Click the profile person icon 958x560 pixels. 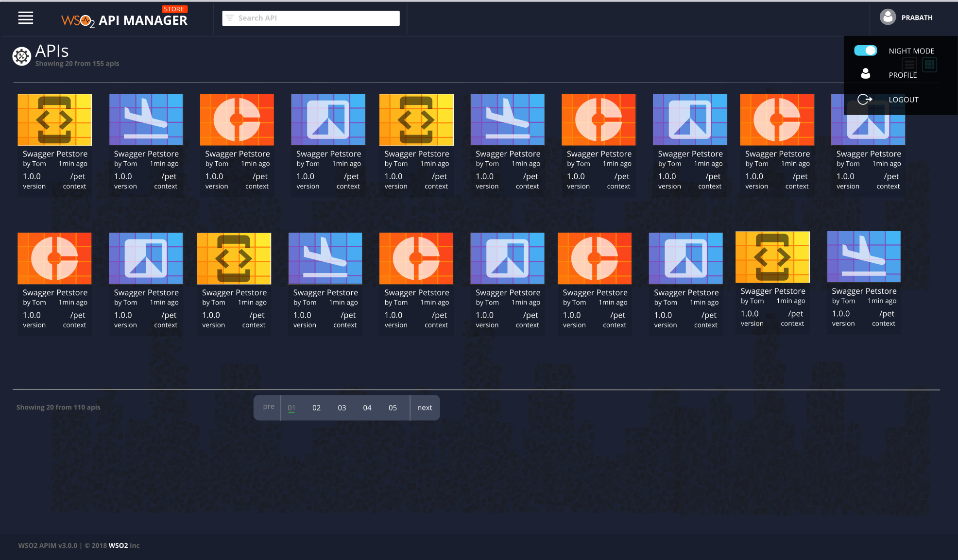(x=865, y=74)
